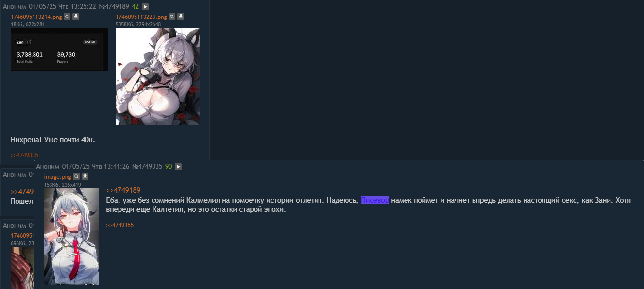644x289 pixels.
Task: Click the highlighted spoiler word Писевор
Action: (375, 200)
